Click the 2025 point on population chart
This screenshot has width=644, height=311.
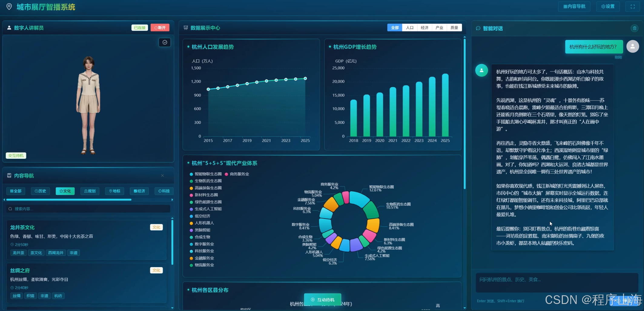point(305,78)
